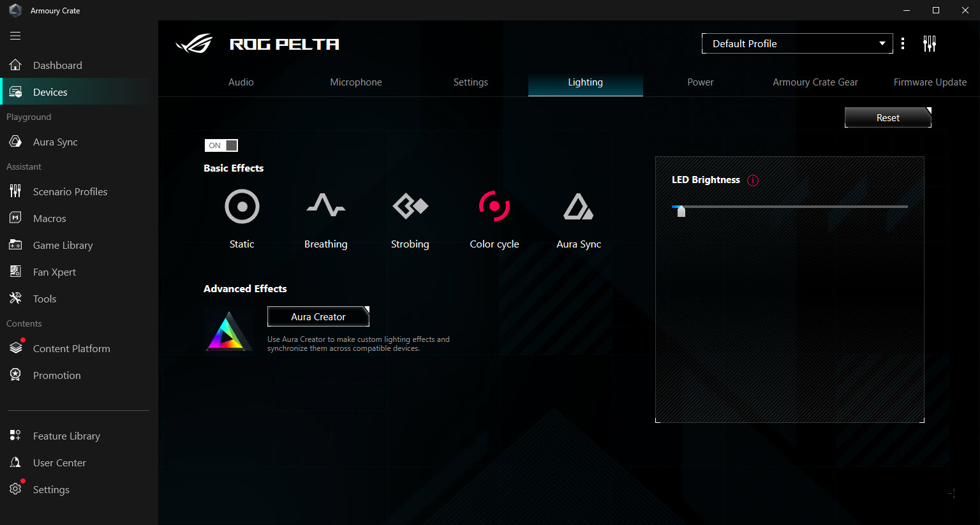Click the rainbow Aura Creator triangle thumbnail
This screenshot has height=525, width=980.
pyautogui.click(x=229, y=331)
